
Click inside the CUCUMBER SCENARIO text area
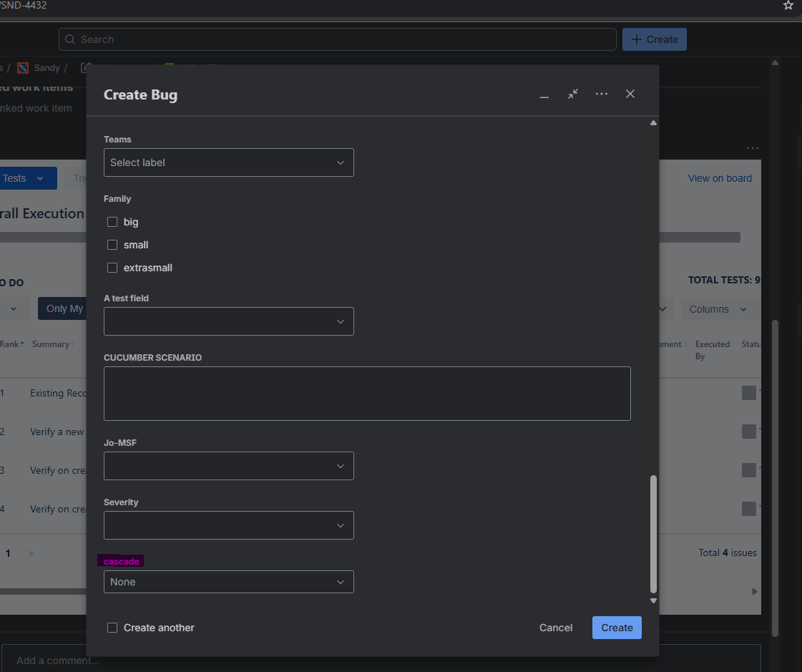[x=366, y=394]
